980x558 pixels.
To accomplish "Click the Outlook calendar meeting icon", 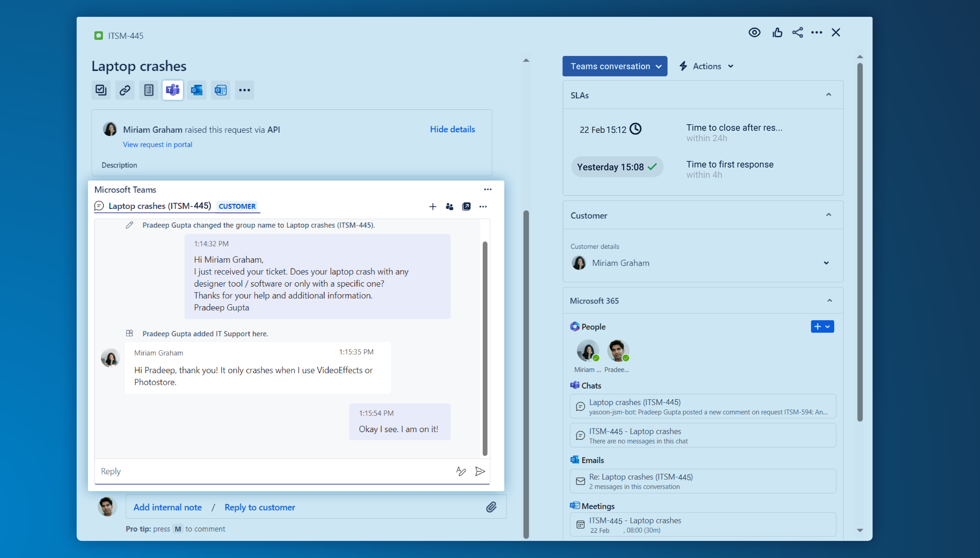I will coord(221,90).
